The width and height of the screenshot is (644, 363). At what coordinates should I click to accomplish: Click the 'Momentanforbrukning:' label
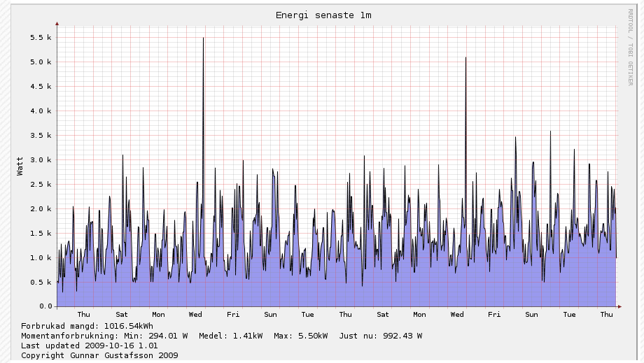click(x=74, y=336)
